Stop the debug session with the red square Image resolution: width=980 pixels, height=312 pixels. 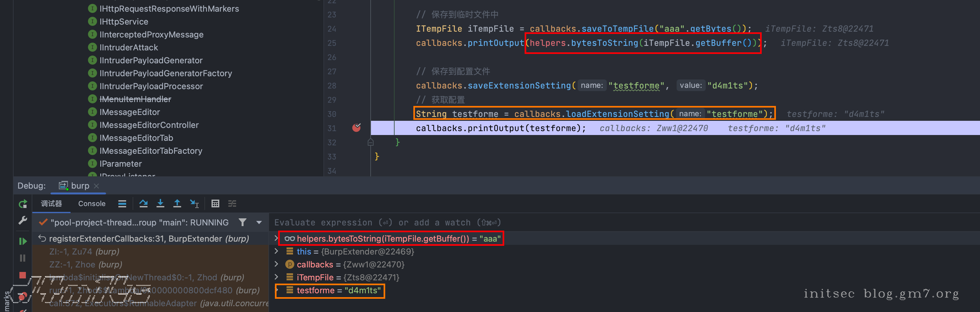[23, 275]
